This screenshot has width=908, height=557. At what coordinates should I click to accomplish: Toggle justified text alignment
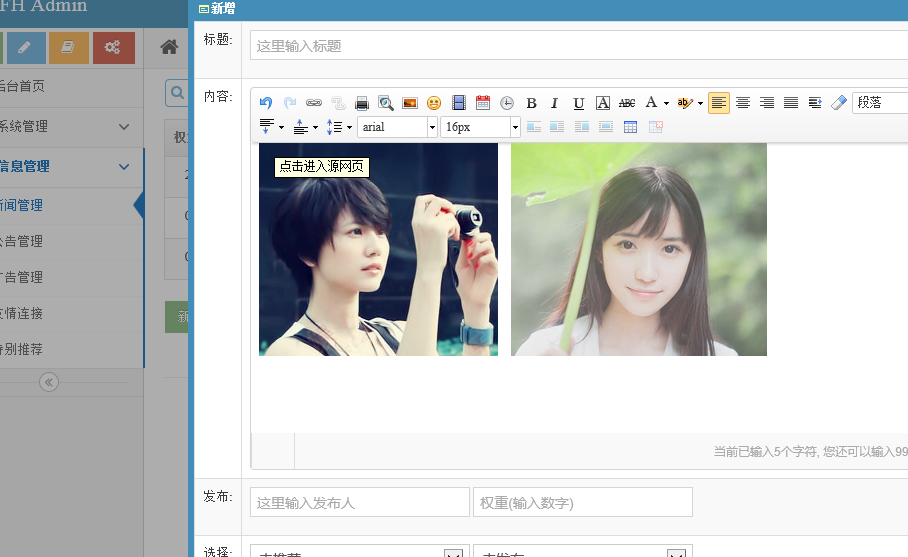click(x=791, y=103)
